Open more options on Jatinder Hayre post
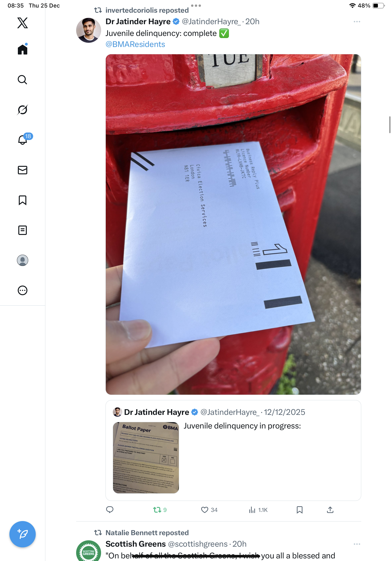This screenshot has height=561, width=392. pyautogui.click(x=357, y=22)
